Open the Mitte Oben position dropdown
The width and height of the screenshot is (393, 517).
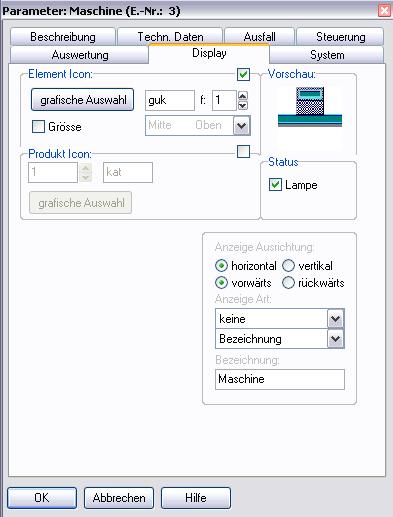242,126
